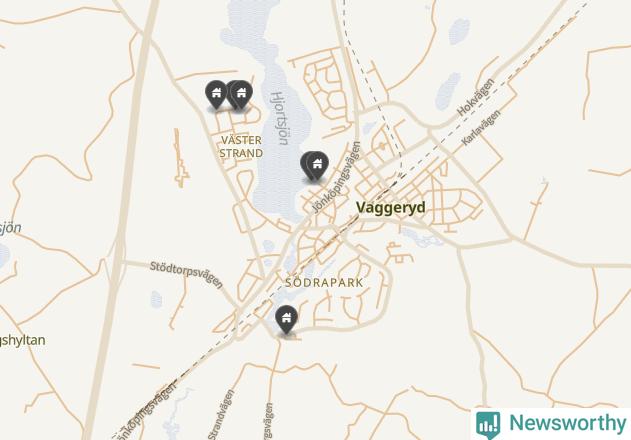Open the house marker on Hjortsjön's east shore
Viewport: 631px width, 440px height.
coord(318,165)
